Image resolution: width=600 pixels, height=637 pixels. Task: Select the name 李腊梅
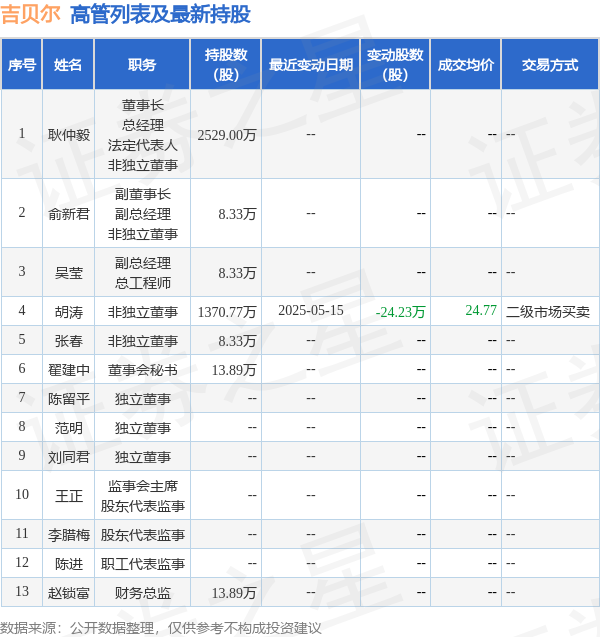click(x=69, y=535)
